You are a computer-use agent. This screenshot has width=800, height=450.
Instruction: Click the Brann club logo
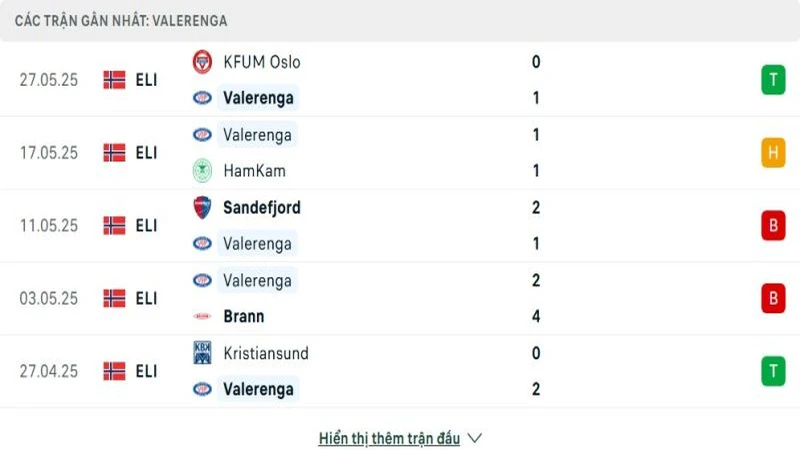coord(202,317)
